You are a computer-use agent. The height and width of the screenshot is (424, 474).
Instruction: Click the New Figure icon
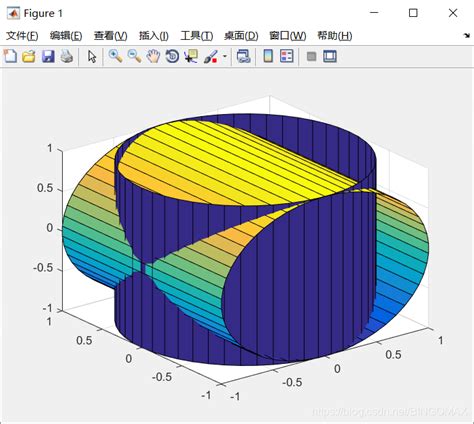coord(10,56)
